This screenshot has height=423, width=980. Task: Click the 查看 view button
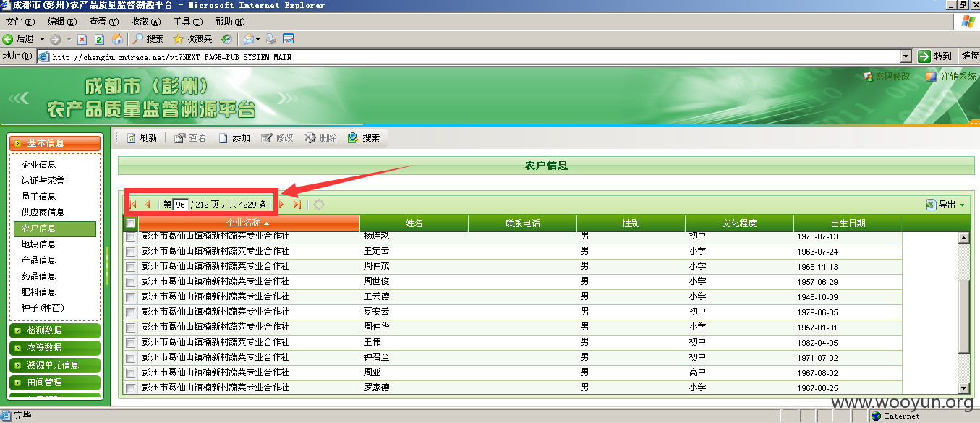190,138
